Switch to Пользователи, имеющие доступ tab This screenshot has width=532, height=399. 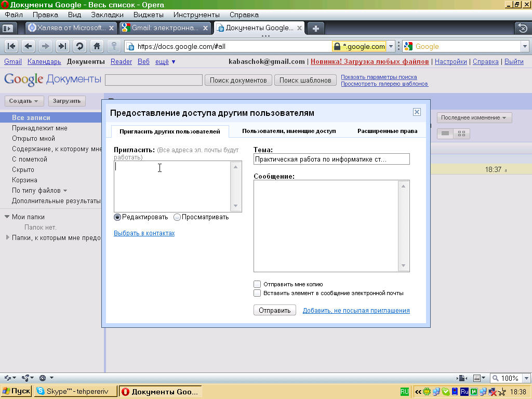[x=289, y=131]
